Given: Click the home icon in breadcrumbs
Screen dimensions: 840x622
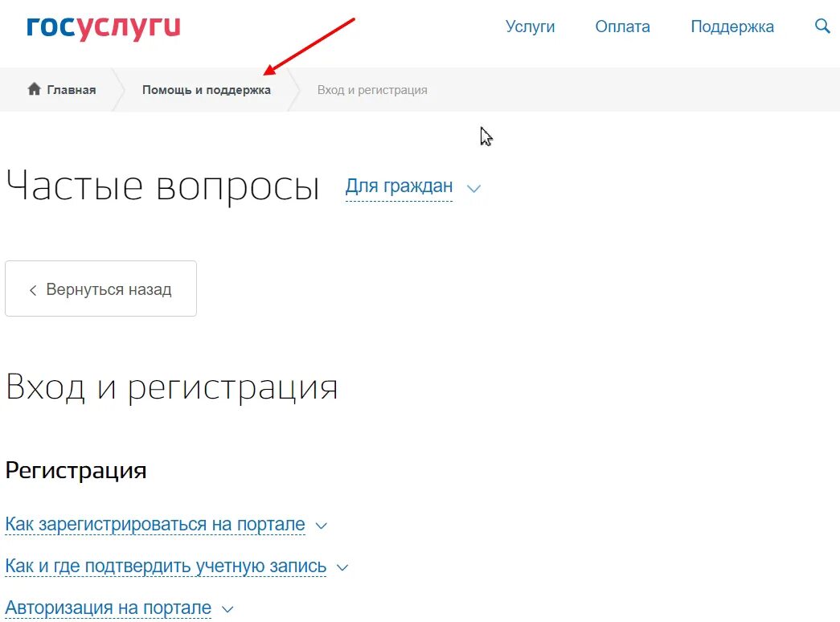Looking at the screenshot, I should pyautogui.click(x=35, y=89).
